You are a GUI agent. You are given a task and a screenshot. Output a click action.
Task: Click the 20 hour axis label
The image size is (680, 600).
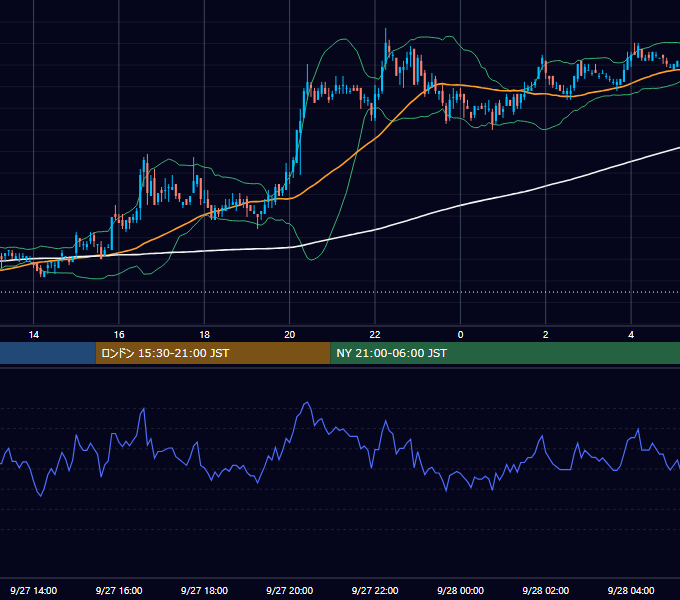(x=290, y=335)
